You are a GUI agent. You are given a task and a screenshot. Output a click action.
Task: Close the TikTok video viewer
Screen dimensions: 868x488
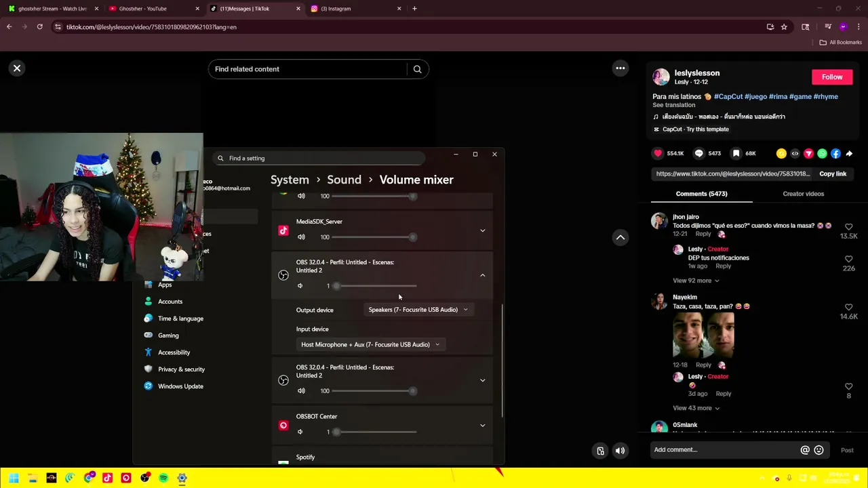17,68
